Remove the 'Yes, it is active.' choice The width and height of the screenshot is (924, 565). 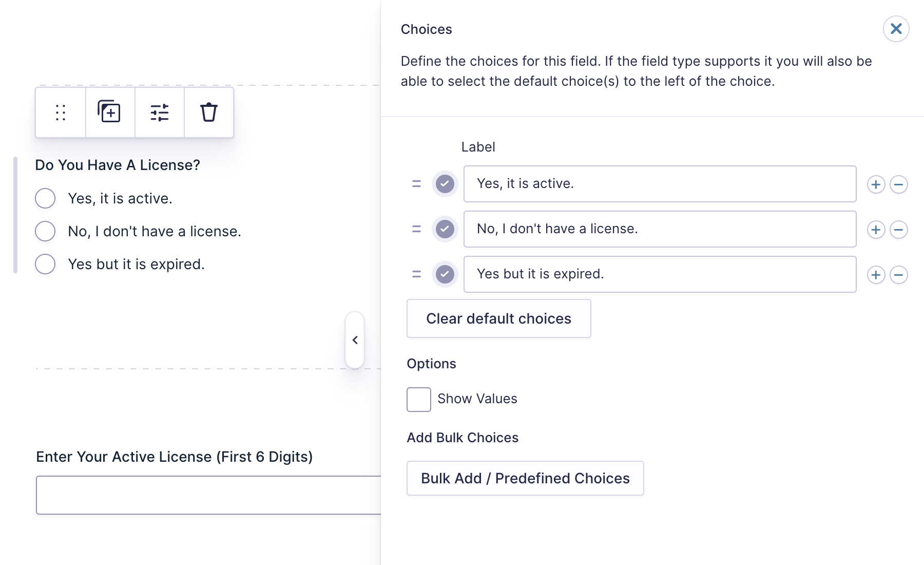pyautogui.click(x=898, y=184)
